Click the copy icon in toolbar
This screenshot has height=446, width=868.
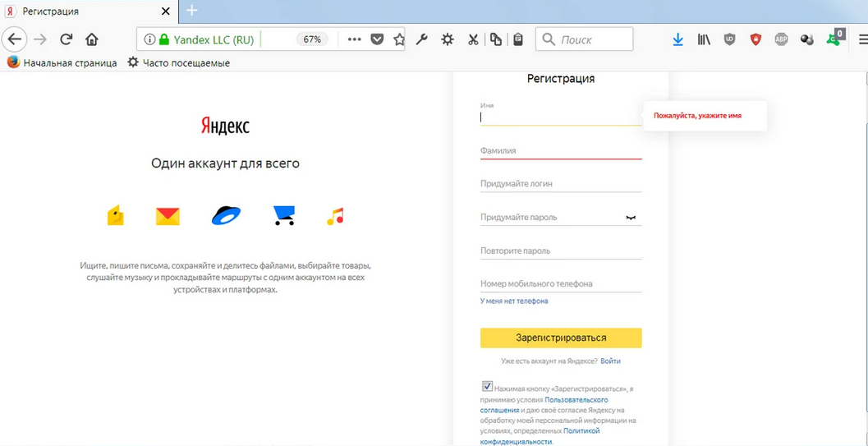496,39
